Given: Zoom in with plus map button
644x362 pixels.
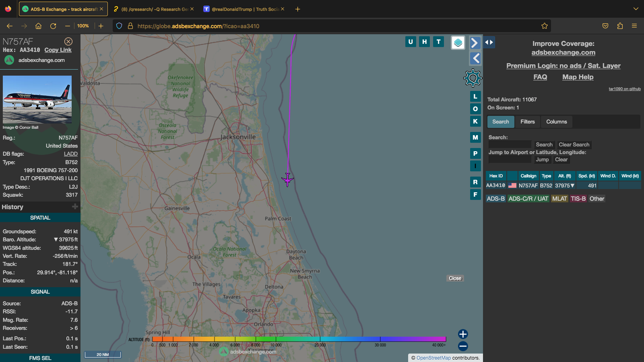Looking at the screenshot, I should [x=463, y=334].
